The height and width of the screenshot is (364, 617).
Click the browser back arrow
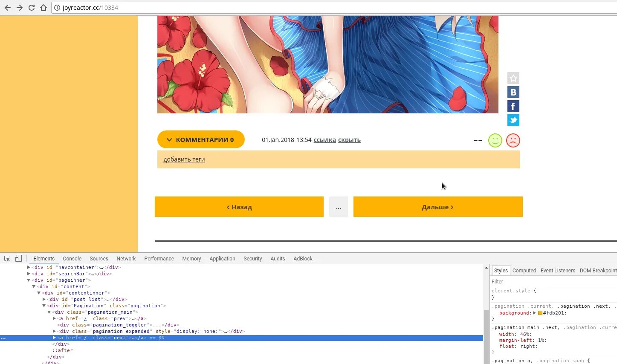tap(8, 8)
